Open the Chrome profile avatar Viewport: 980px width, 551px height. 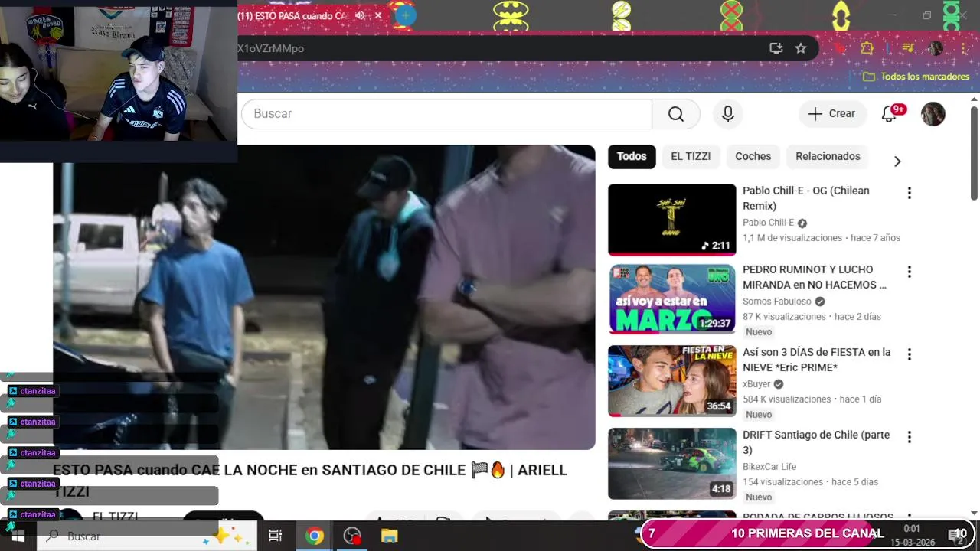(x=936, y=48)
